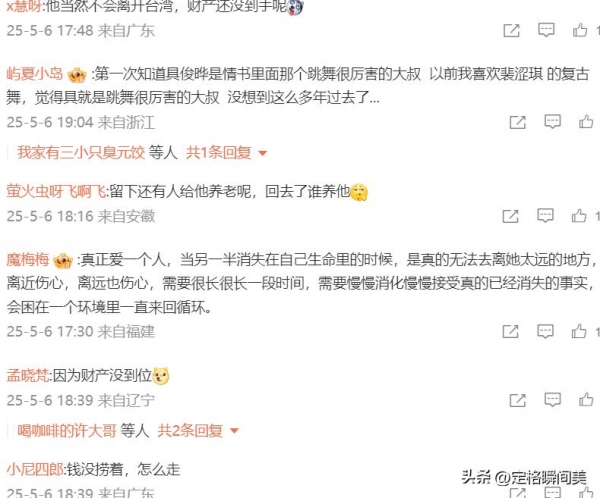This screenshot has height=498, width=600.
Task: Click the dropdown arrow beside 共2条回复
Action: tap(234, 431)
